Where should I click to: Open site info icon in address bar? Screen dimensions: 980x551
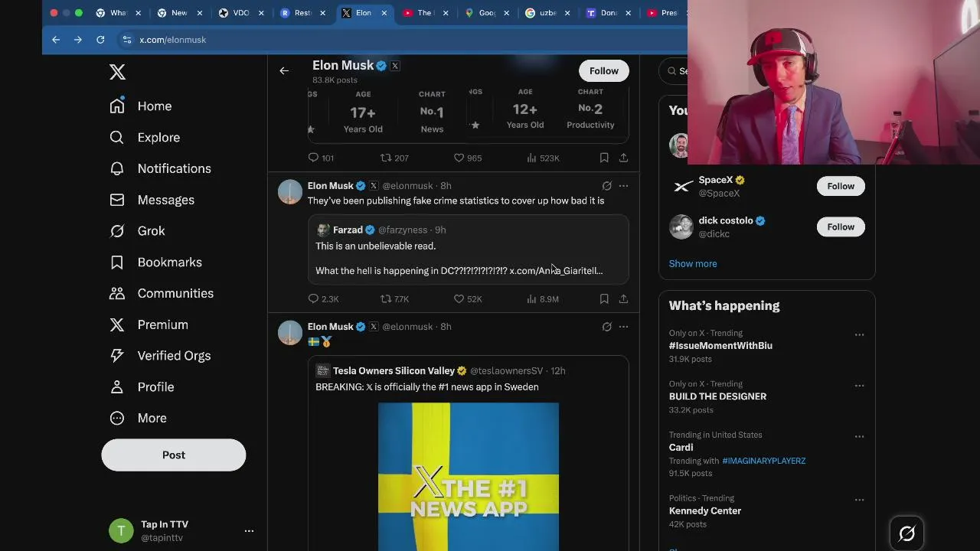point(126,40)
